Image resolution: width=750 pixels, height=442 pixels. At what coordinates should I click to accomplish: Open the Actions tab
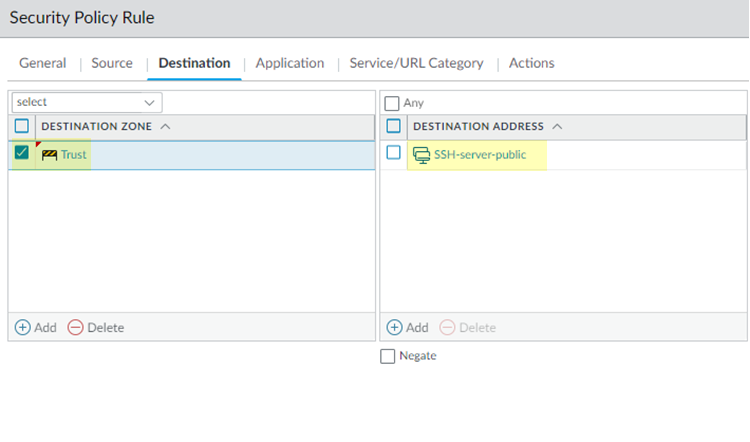tap(531, 63)
